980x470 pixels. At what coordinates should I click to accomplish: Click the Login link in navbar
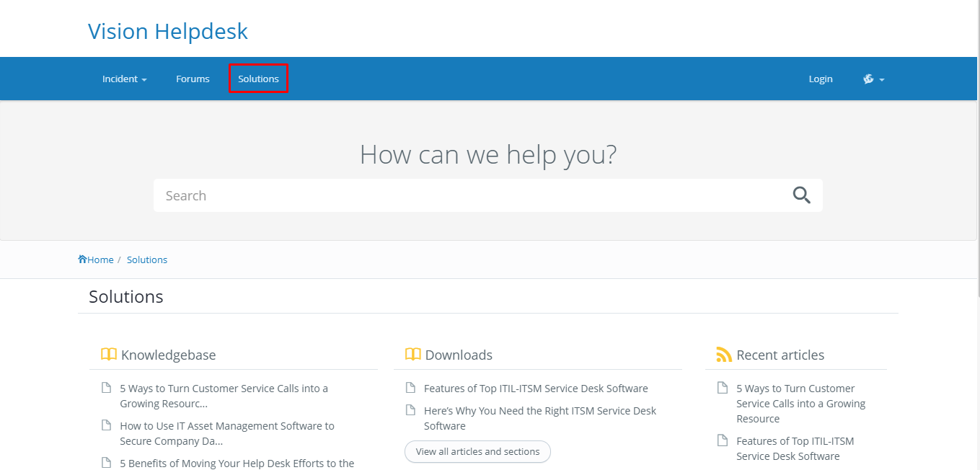click(821, 79)
